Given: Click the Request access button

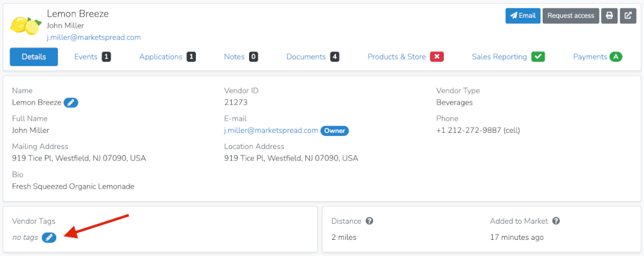Looking at the screenshot, I should click(x=571, y=15).
